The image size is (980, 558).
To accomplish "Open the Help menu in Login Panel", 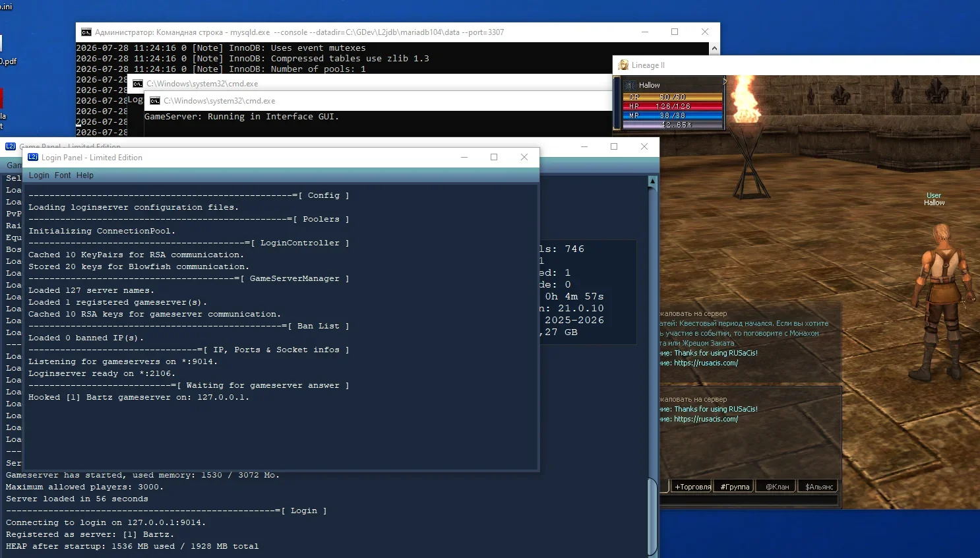I will [85, 175].
